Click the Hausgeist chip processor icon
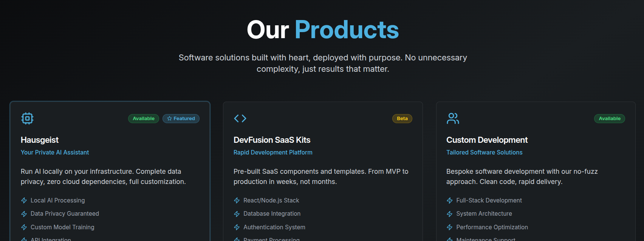Image resolution: width=644 pixels, height=241 pixels. [27, 118]
